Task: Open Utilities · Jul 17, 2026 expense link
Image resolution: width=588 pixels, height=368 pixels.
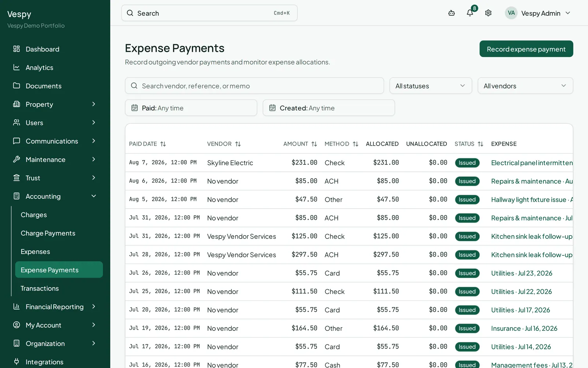Action: coord(521,310)
